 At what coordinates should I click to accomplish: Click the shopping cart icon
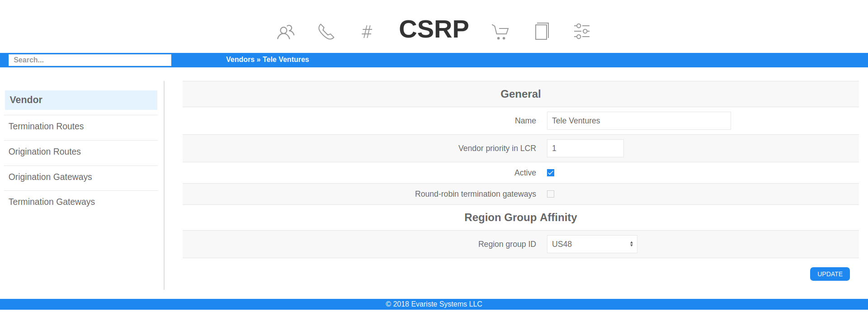coord(500,32)
